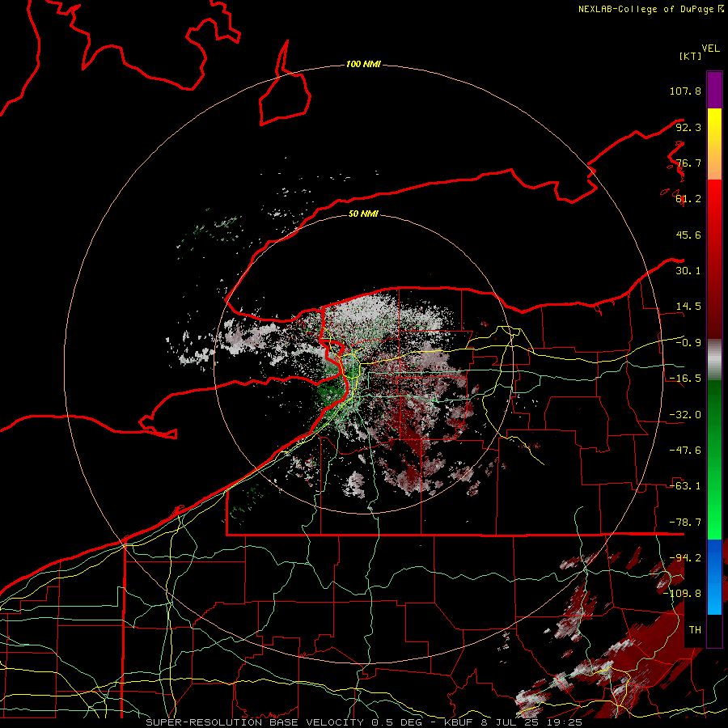This screenshot has height=728, width=728.
Task: Click the Super-Resolution Base Velocity caption
Action: coord(364,722)
